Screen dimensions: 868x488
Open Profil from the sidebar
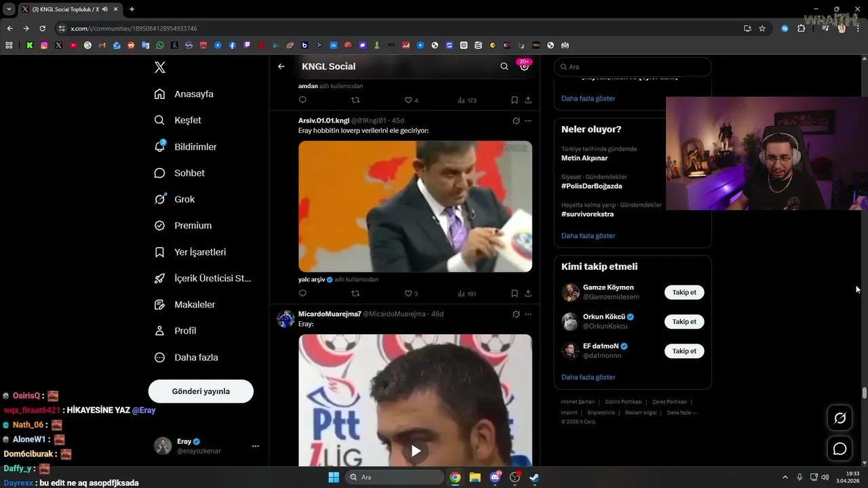point(175,331)
